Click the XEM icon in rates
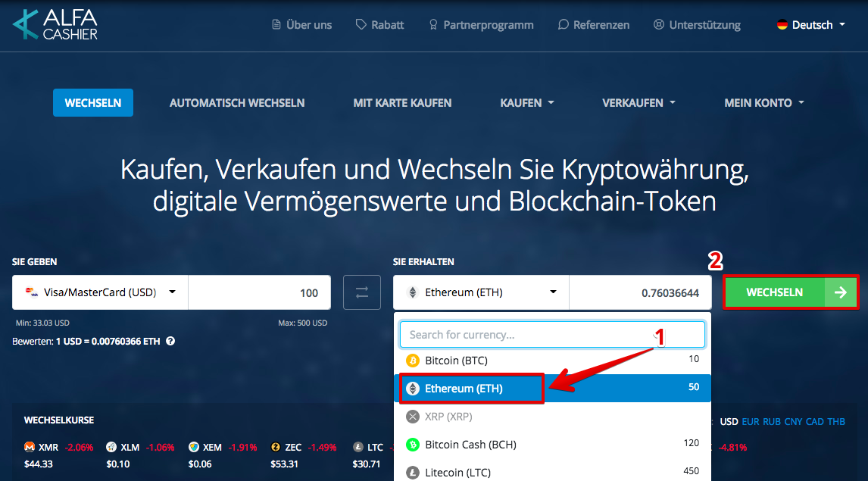Image resolution: width=868 pixels, height=481 pixels. 193,447
